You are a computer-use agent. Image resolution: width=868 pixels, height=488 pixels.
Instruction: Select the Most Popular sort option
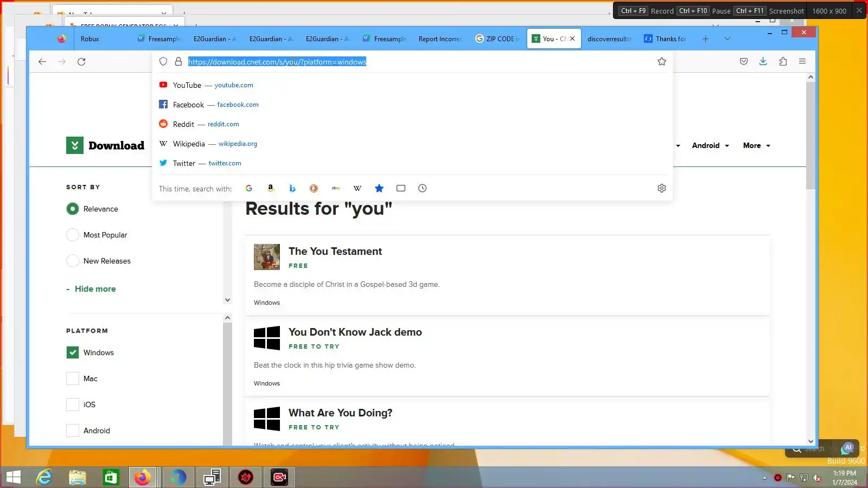73,235
